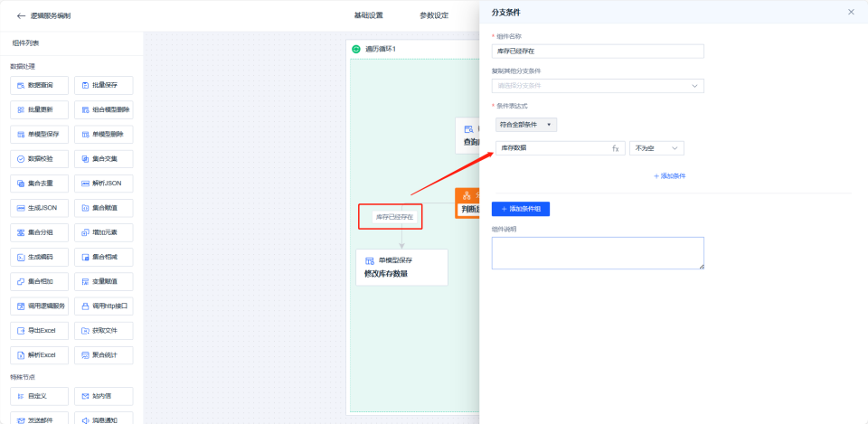Image resolution: width=868 pixels, height=424 pixels.
Task: Close the 分支条件 panel
Action: [x=851, y=12]
